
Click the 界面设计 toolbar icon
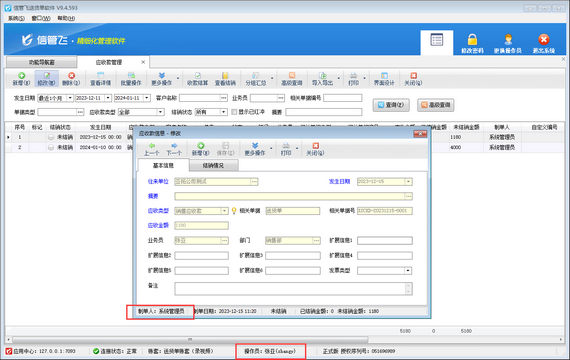[384, 76]
